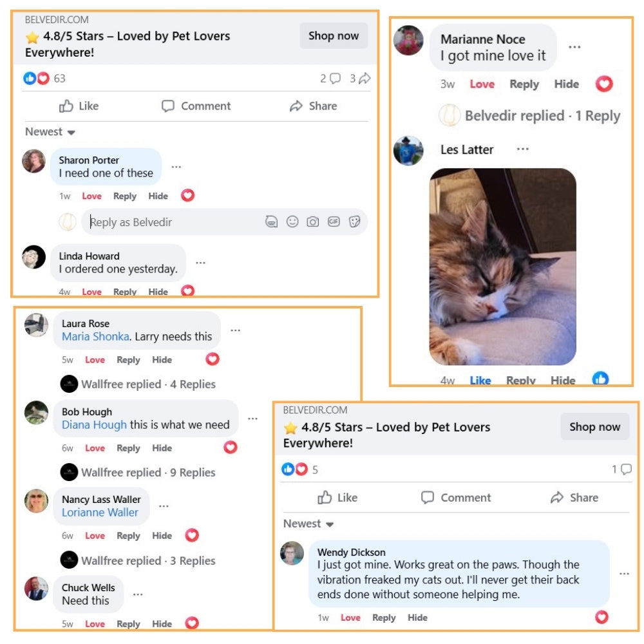
Task: Open Les Latter's sleeping cat photo
Action: (x=502, y=267)
